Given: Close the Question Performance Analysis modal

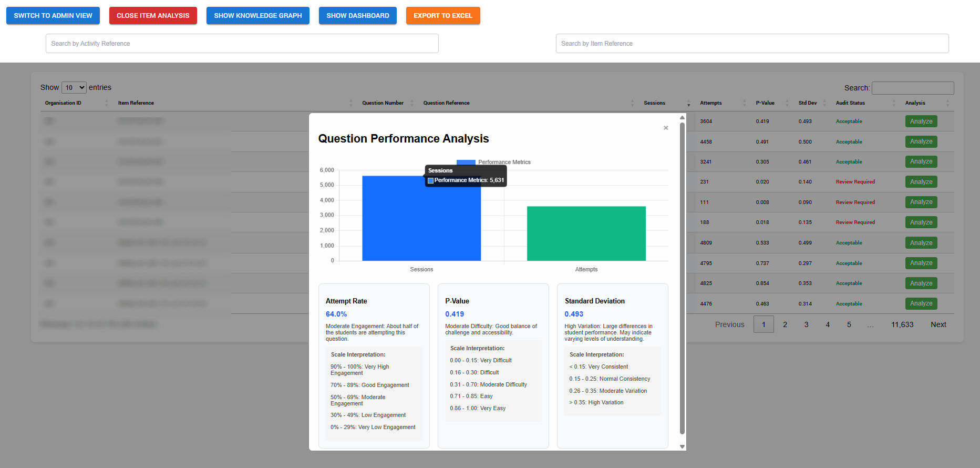Looking at the screenshot, I should coord(666,128).
